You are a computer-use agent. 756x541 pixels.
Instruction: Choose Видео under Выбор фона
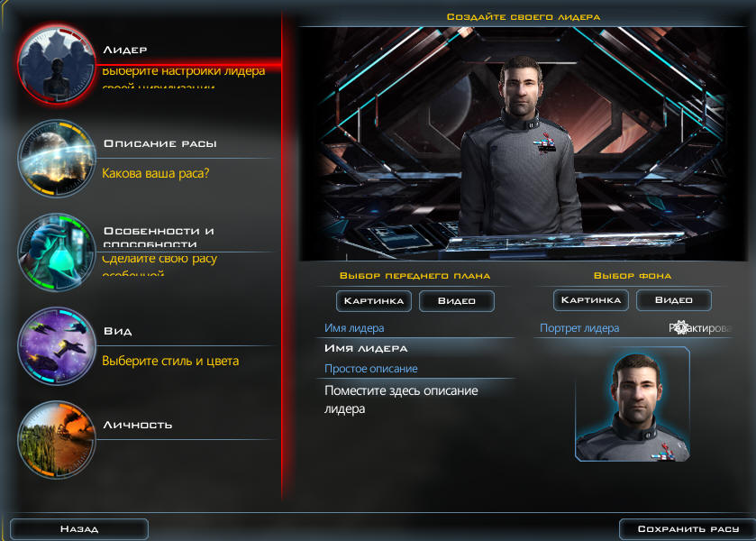674,300
